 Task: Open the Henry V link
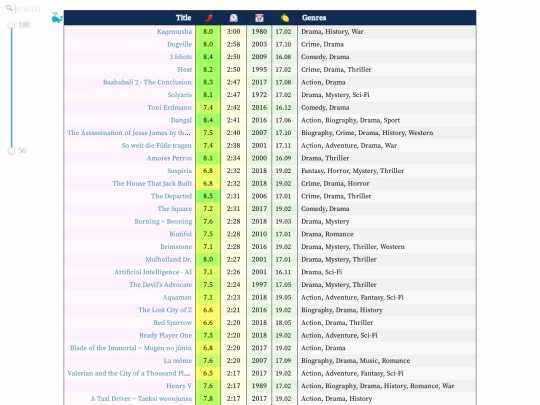179,386
